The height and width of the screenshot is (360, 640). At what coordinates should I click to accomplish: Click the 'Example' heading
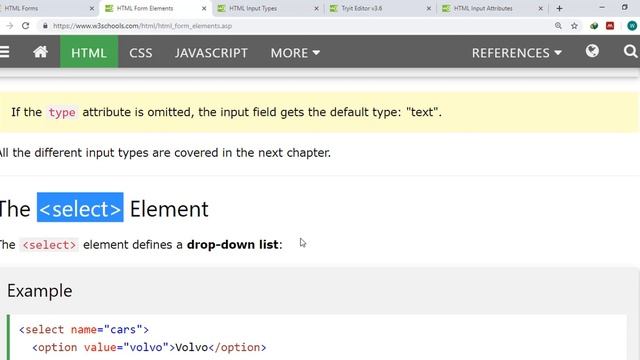[x=40, y=291]
